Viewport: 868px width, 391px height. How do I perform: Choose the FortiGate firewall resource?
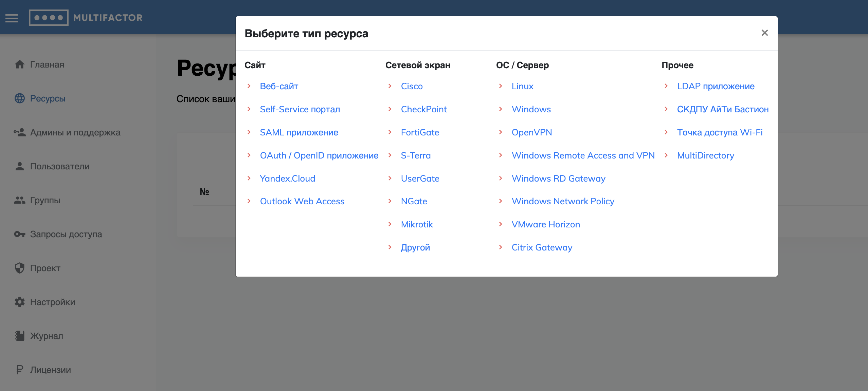[420, 132]
